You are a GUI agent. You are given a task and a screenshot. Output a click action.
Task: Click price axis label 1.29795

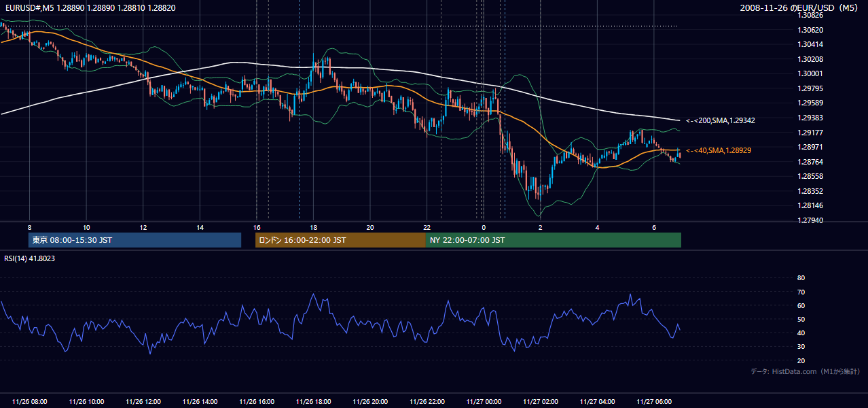[811, 88]
